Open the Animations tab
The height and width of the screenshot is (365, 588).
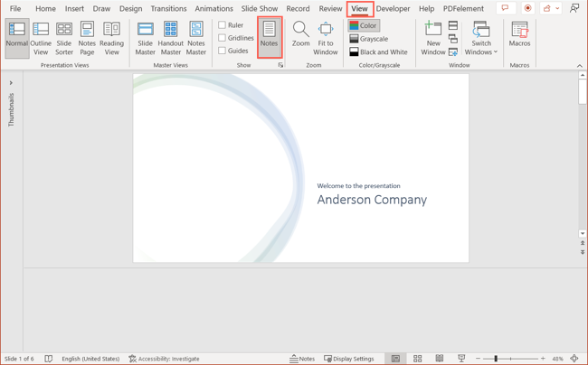[213, 8]
